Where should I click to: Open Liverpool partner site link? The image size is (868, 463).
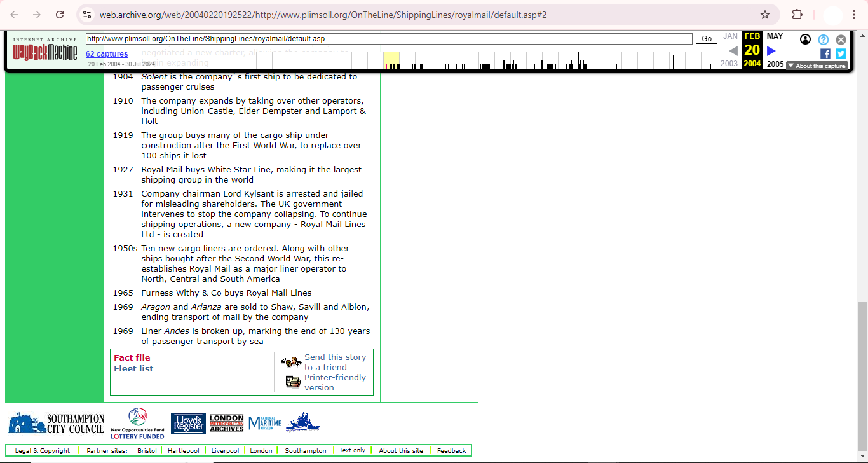click(x=225, y=451)
